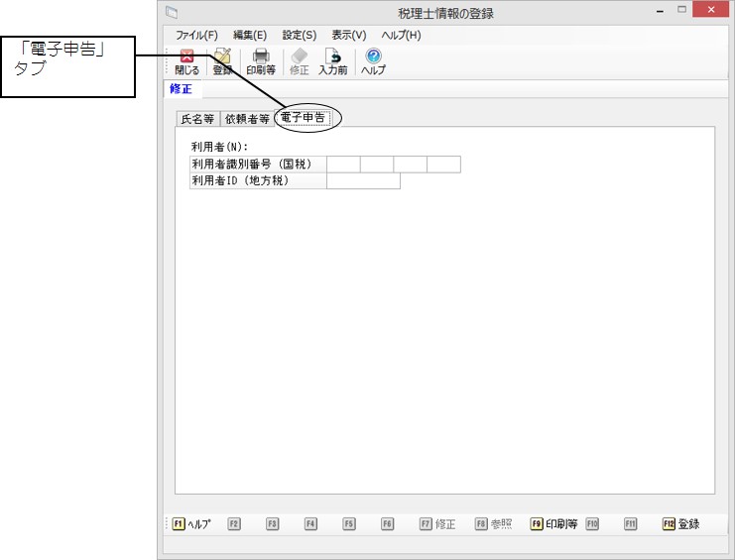Switch to the 氏名等 tab
Viewport: 735px width, 560px height.
pyautogui.click(x=196, y=118)
